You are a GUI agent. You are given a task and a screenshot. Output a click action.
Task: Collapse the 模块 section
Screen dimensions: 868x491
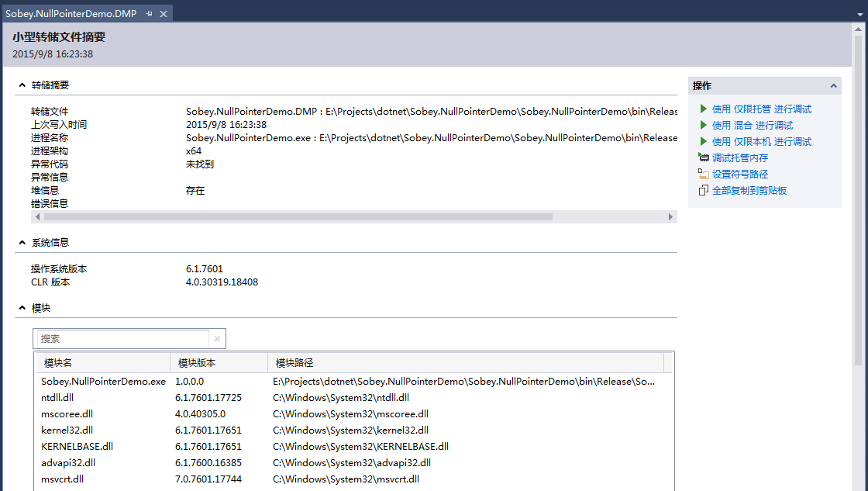coord(21,308)
